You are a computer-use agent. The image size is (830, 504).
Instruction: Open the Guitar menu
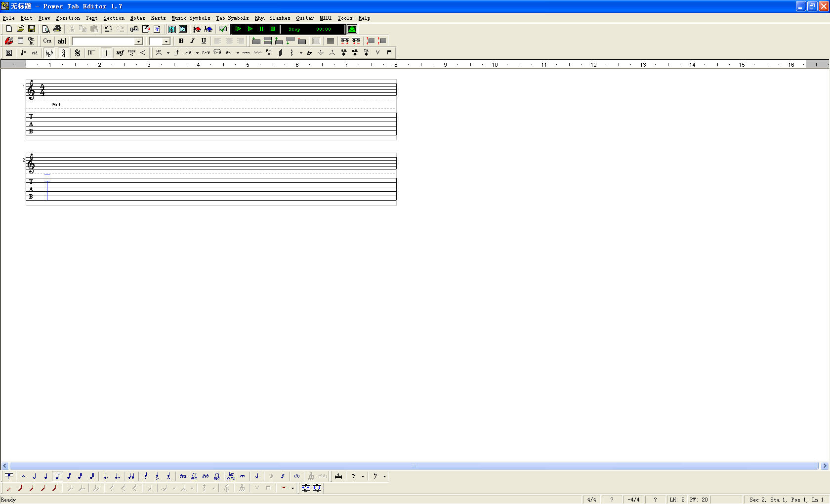304,18
